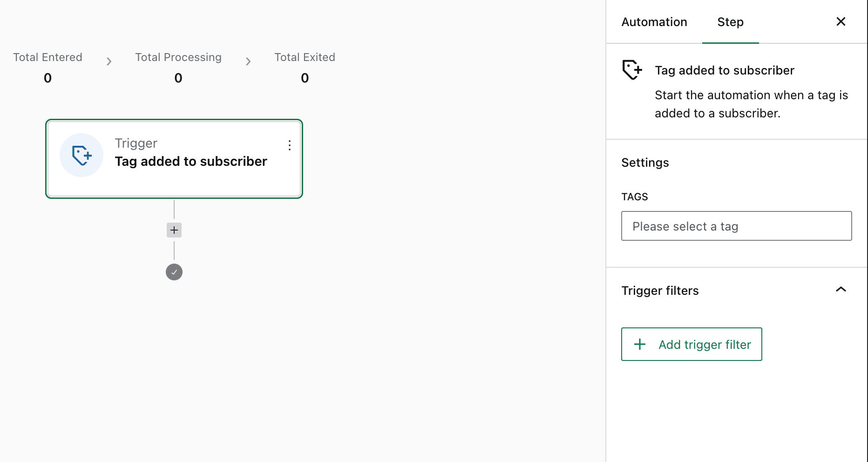Open the 'Please select a tag' field

(736, 226)
